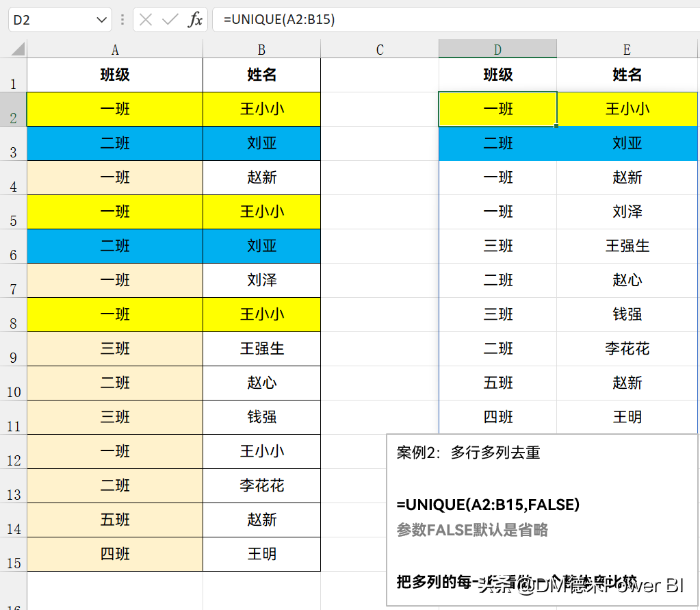Click cell E11 containing 王明
The width and height of the screenshot is (700, 610).
click(x=627, y=417)
